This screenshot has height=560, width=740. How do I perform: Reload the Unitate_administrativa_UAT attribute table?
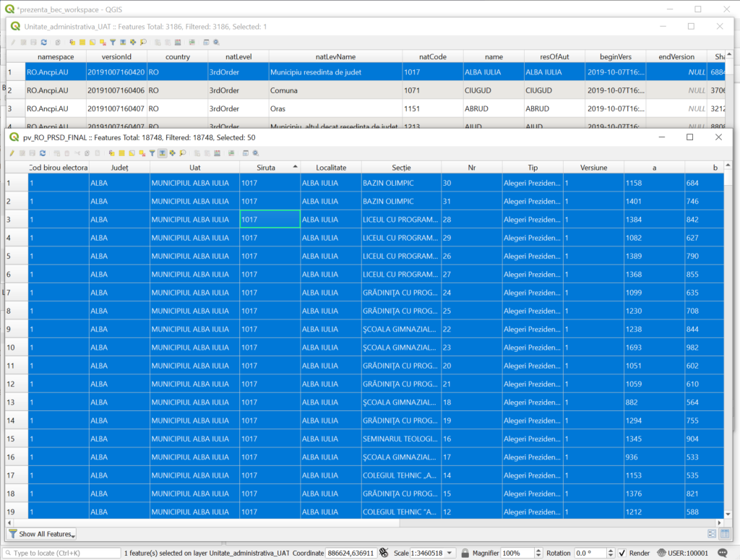(44, 43)
